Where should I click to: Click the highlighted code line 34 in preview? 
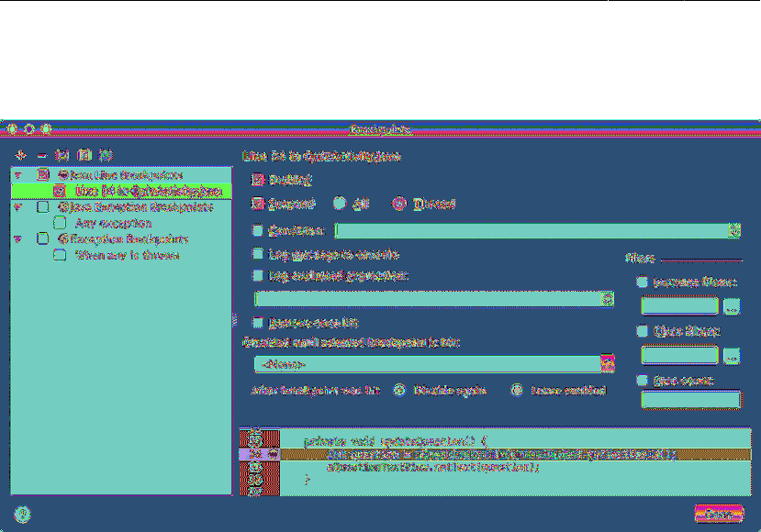click(x=515, y=454)
